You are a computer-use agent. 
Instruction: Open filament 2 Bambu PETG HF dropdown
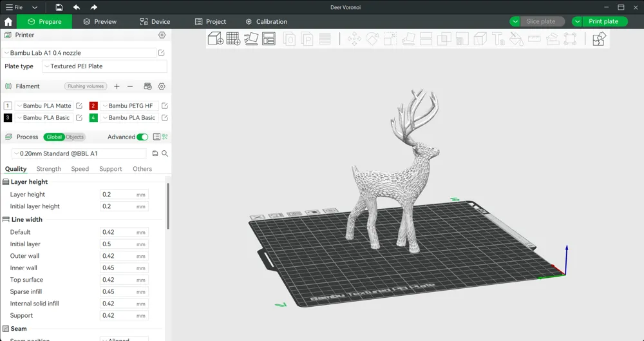(129, 106)
